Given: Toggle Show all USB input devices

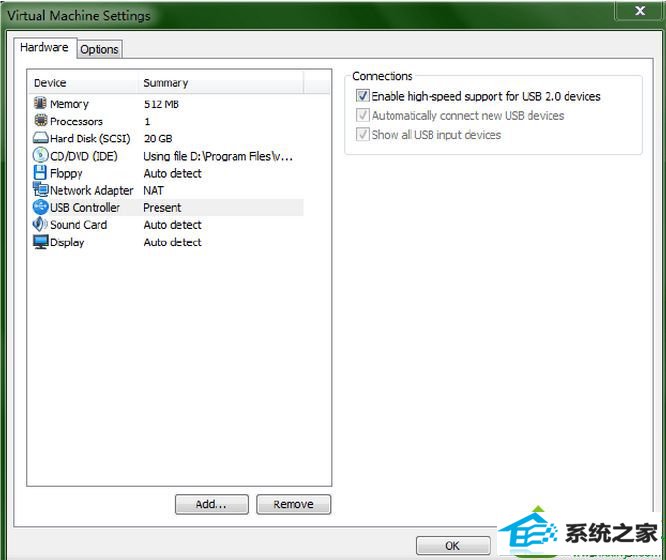Looking at the screenshot, I should pyautogui.click(x=363, y=134).
